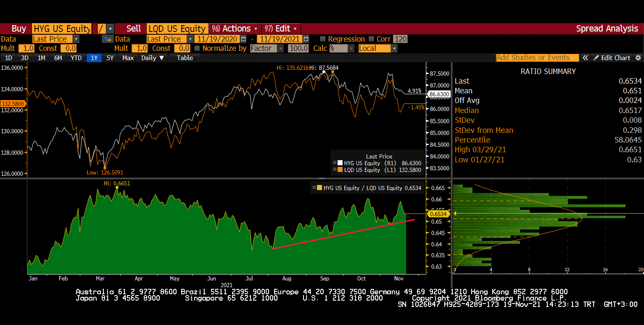The image size is (644, 325).
Task: Click the Buy side Const 0.0 field
Action: tap(69, 48)
